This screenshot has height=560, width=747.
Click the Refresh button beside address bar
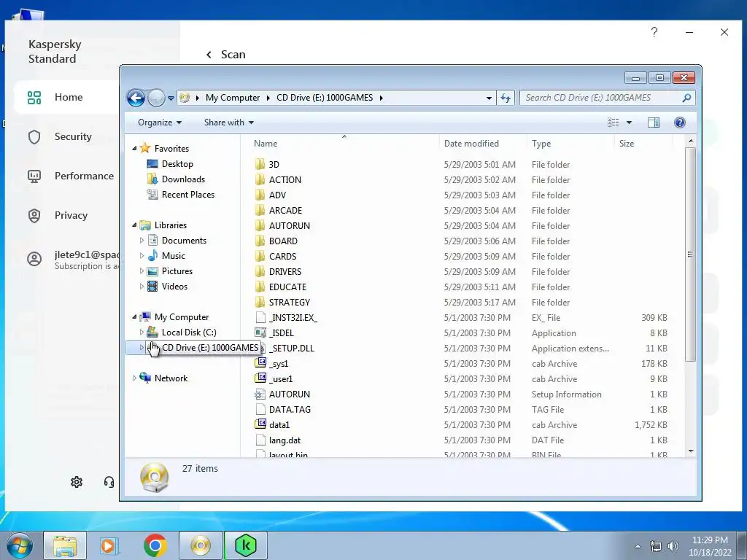pyautogui.click(x=505, y=98)
